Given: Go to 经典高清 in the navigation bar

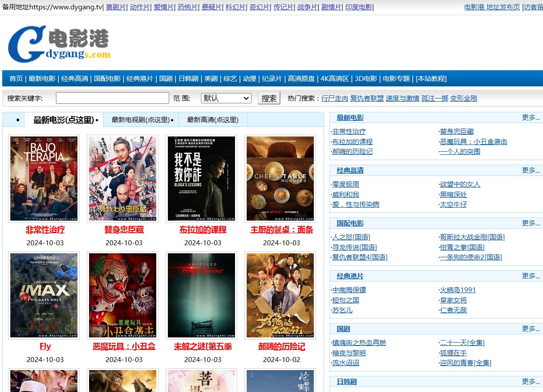Looking at the screenshot, I should pos(75,79).
